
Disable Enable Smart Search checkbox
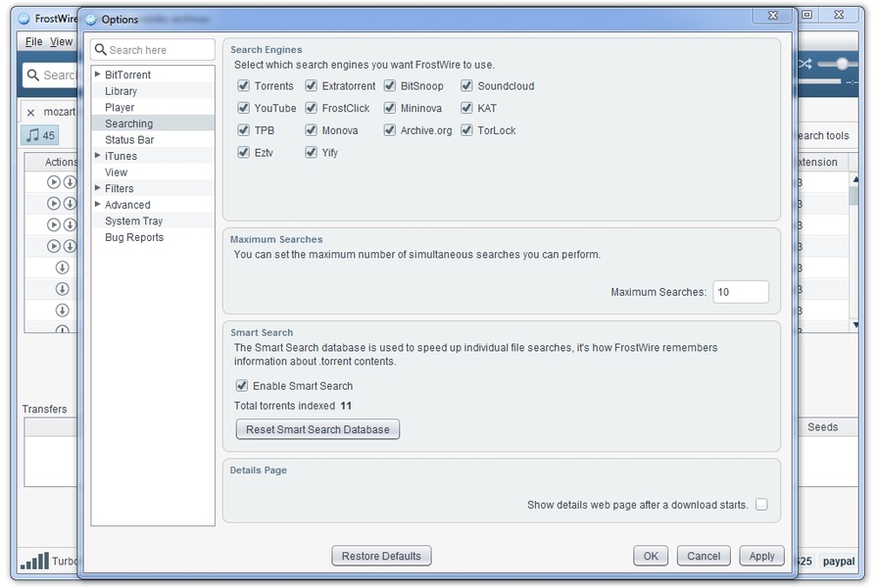(x=242, y=385)
